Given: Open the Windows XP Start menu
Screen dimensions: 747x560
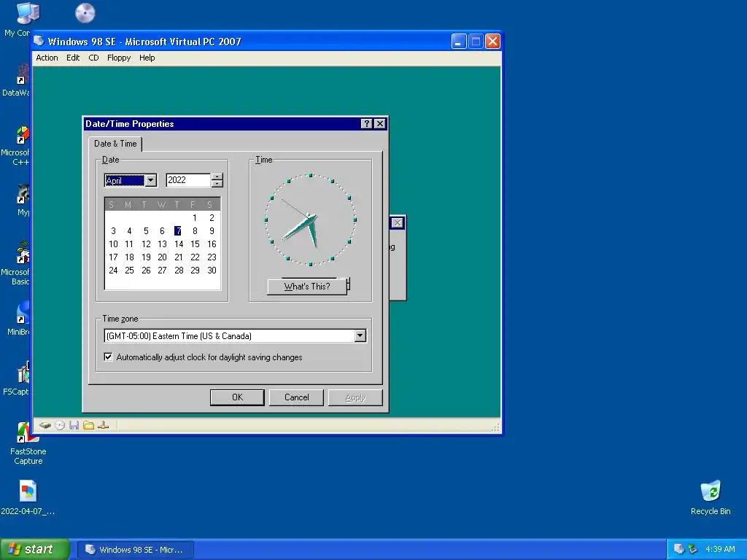Looking at the screenshot, I should 34,549.
